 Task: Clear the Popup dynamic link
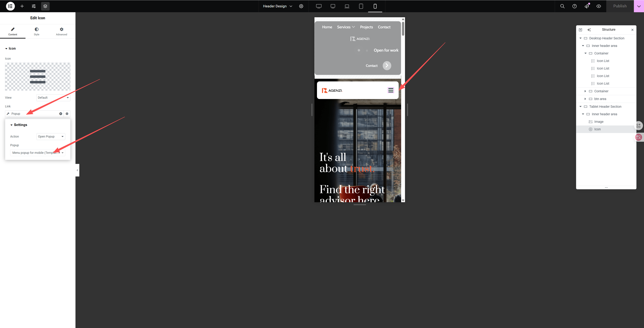61,114
